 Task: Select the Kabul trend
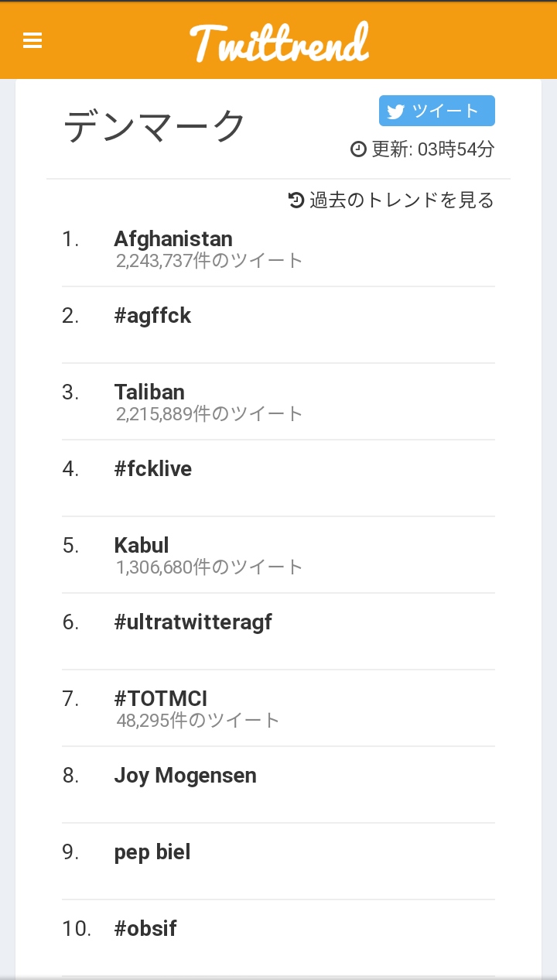(142, 545)
